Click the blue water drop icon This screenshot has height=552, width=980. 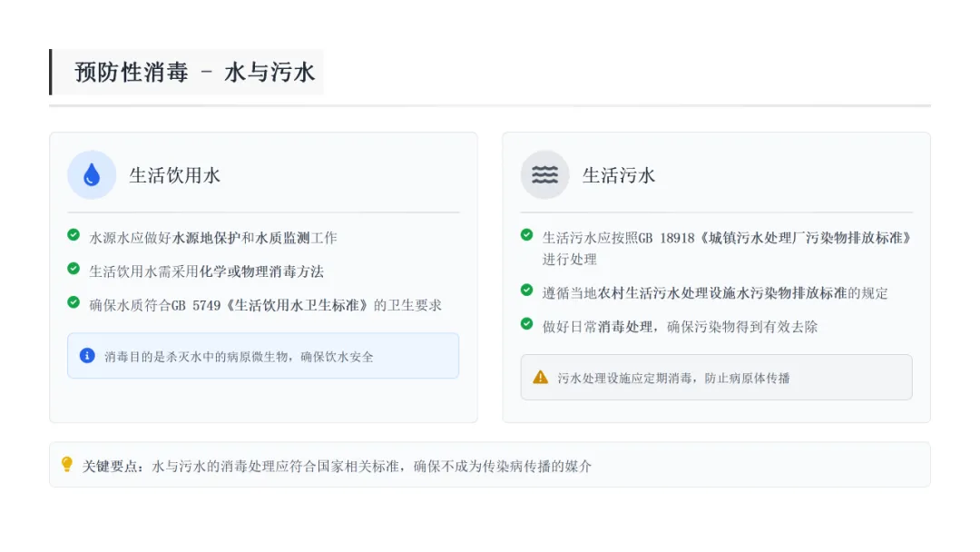(x=92, y=175)
